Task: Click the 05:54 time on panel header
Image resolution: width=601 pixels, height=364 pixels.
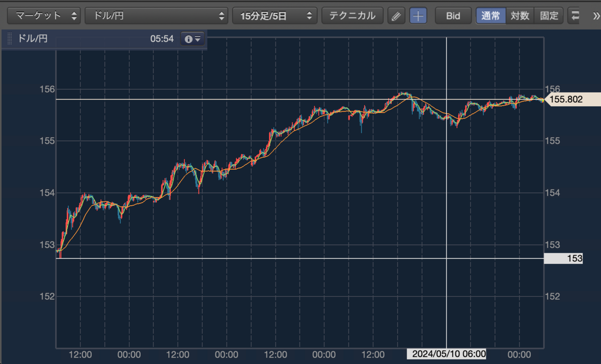Action: click(162, 39)
